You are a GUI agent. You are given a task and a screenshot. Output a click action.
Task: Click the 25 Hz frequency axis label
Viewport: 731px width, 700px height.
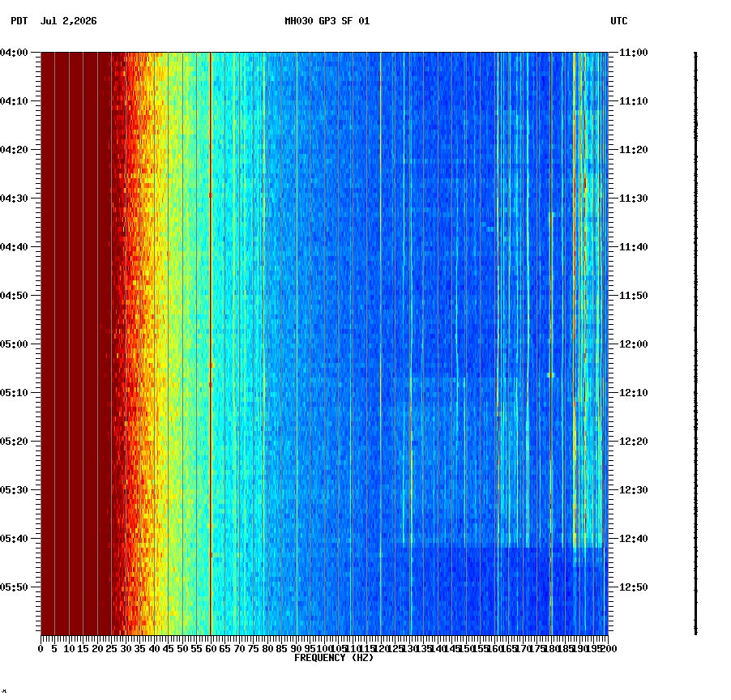point(111,649)
